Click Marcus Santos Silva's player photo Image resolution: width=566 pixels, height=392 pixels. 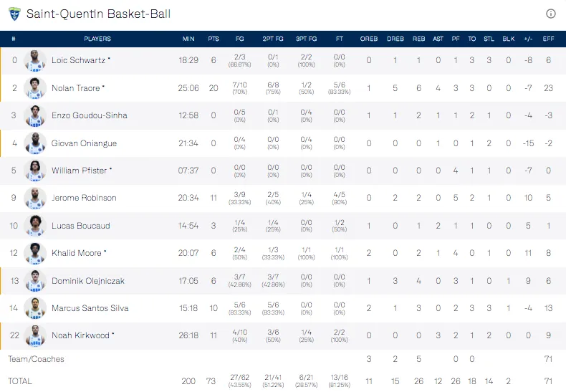[34, 308]
